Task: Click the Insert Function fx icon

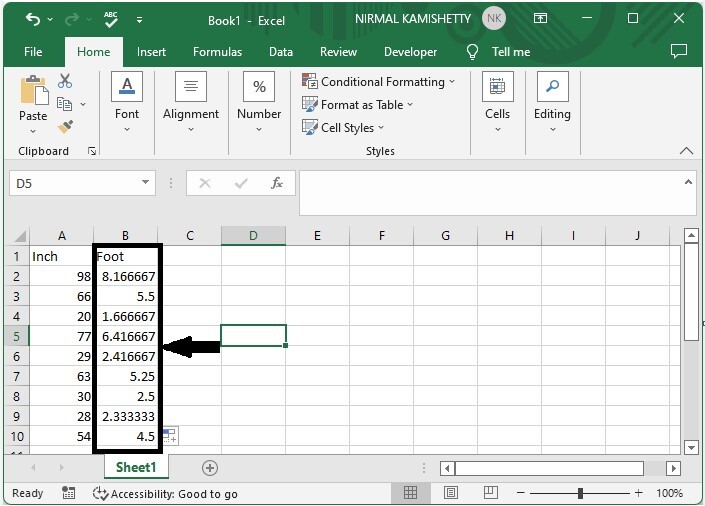Action: 277,183
